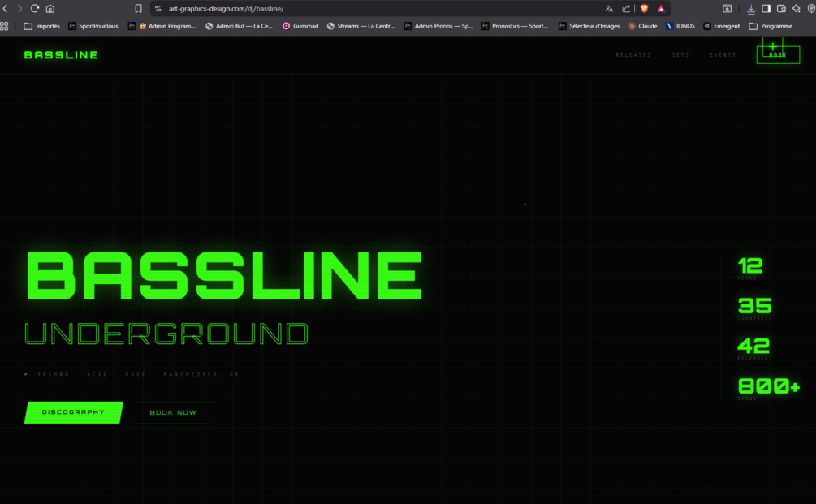The width and height of the screenshot is (816, 504).
Task: Expand the Importés bookmarks folder
Action: [x=42, y=26]
